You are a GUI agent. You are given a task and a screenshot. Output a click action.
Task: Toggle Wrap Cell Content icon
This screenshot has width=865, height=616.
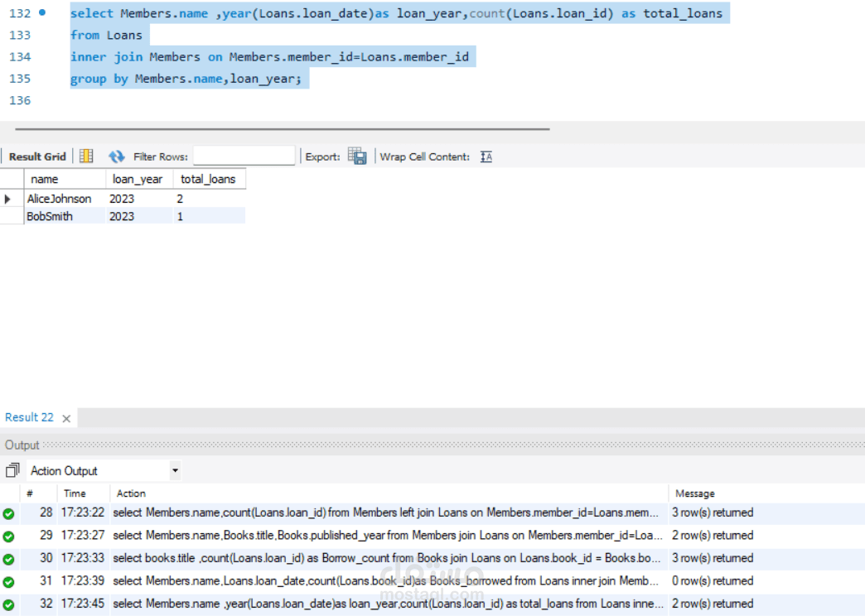[x=486, y=156]
